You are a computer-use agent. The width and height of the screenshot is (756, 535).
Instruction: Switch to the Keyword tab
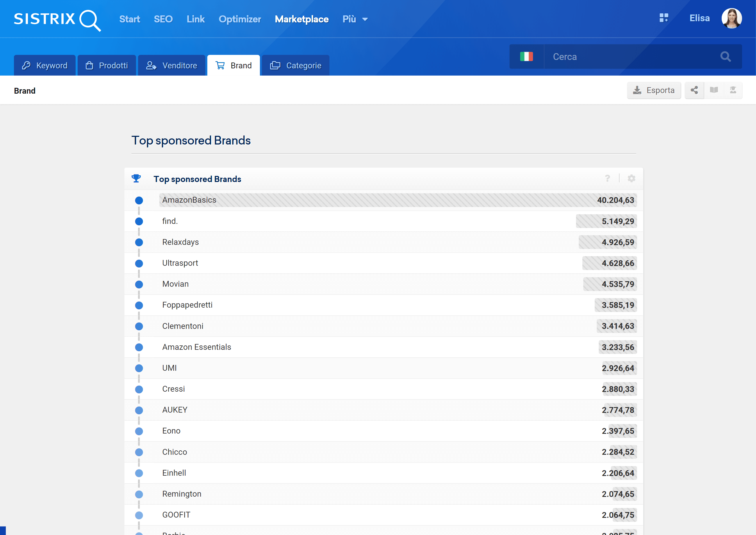pyautogui.click(x=44, y=65)
